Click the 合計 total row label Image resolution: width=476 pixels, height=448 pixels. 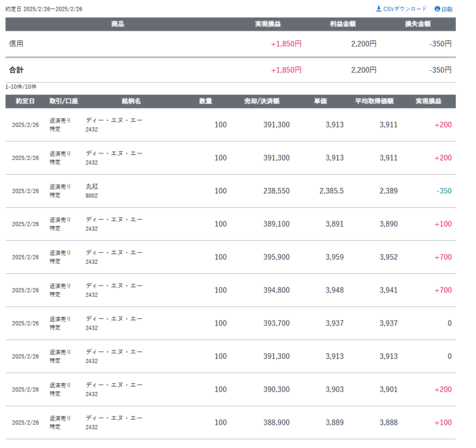17,70
